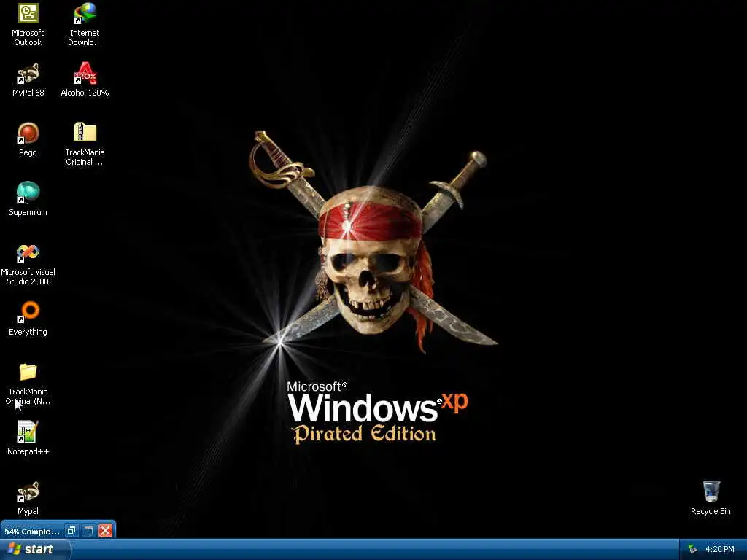Close the 54% Complete minimized window

[106, 531]
